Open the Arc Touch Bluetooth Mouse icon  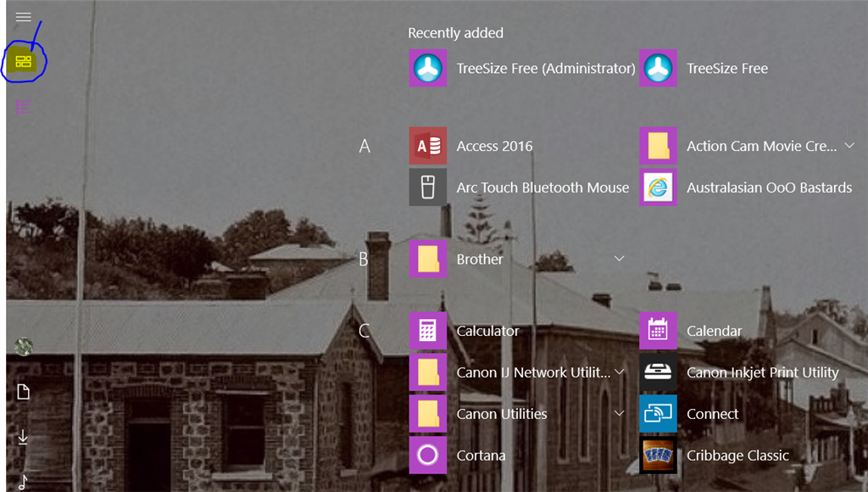[428, 187]
